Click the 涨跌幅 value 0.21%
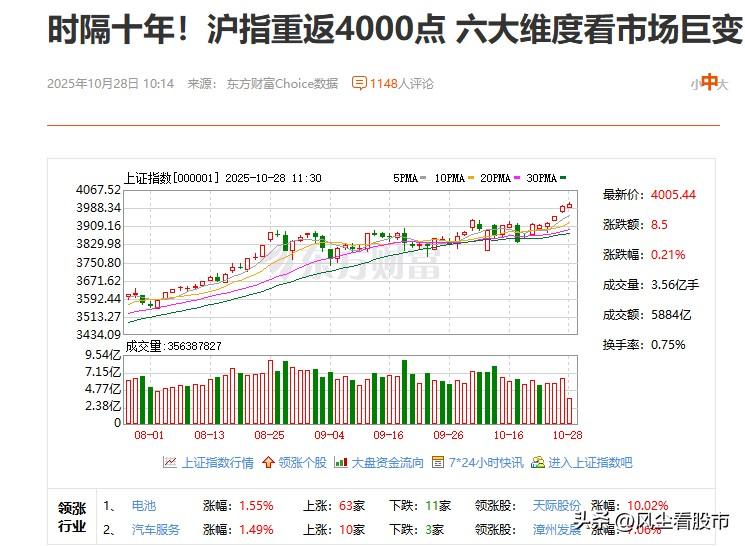Viewport: 745px width, 546px height. coord(668,255)
